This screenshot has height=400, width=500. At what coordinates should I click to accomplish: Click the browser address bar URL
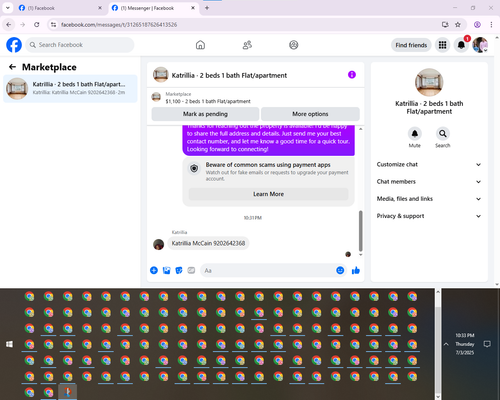[119, 25]
